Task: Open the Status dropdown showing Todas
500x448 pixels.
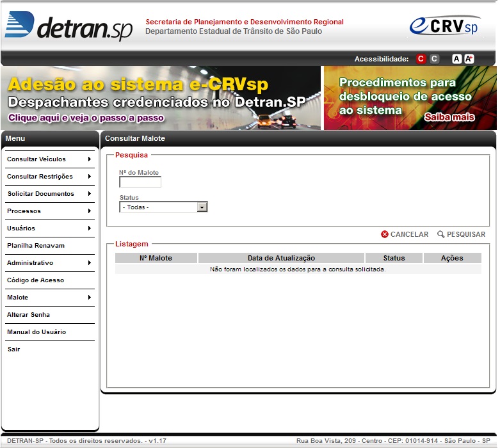Action: point(163,207)
